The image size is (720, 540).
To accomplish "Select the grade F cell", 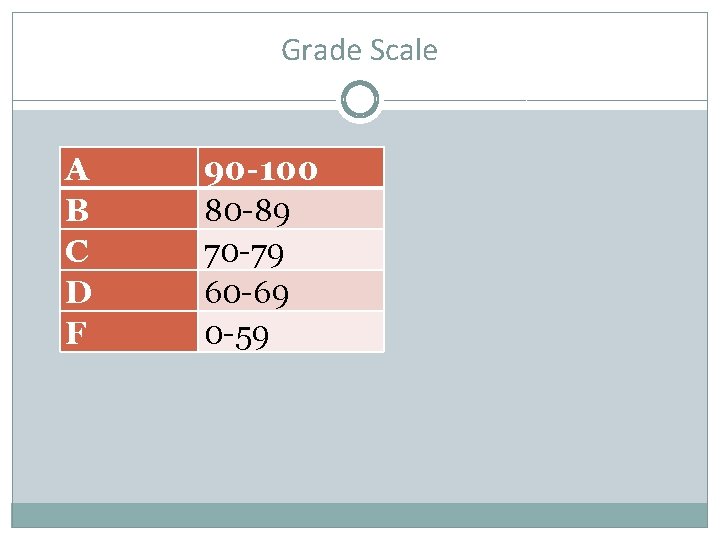I will click(x=129, y=332).
